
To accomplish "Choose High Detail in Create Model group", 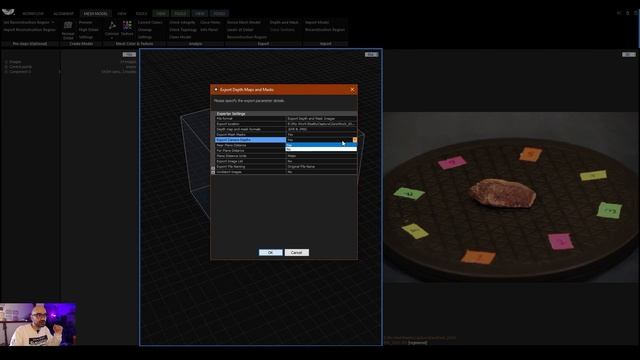I will coord(89,30).
